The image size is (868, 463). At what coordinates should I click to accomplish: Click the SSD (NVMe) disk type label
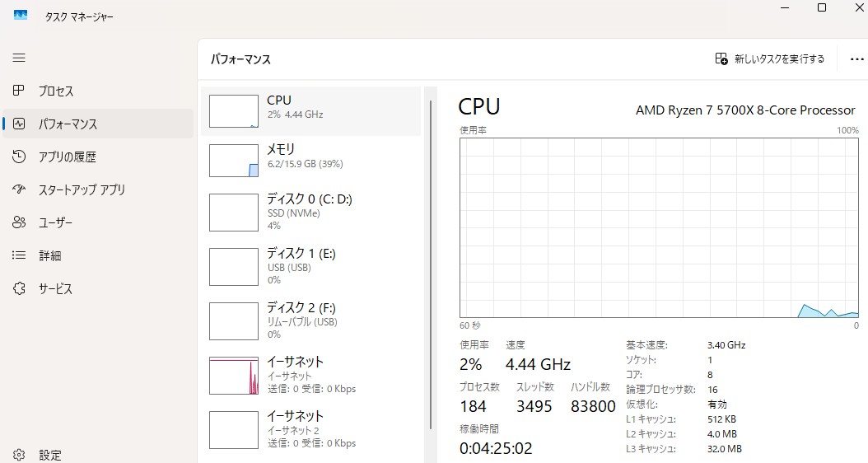tap(293, 213)
